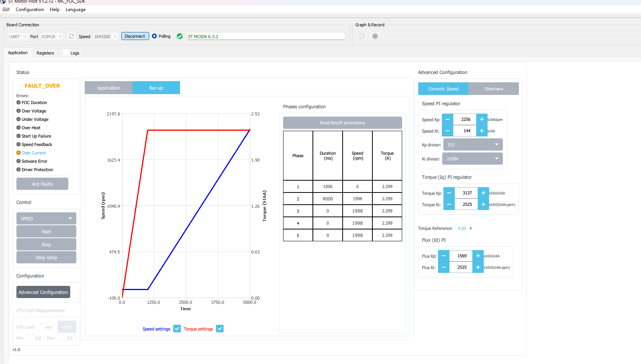641x364 pixels.
Task: Disable the Speed settings checkbox
Action: [x=177, y=328]
